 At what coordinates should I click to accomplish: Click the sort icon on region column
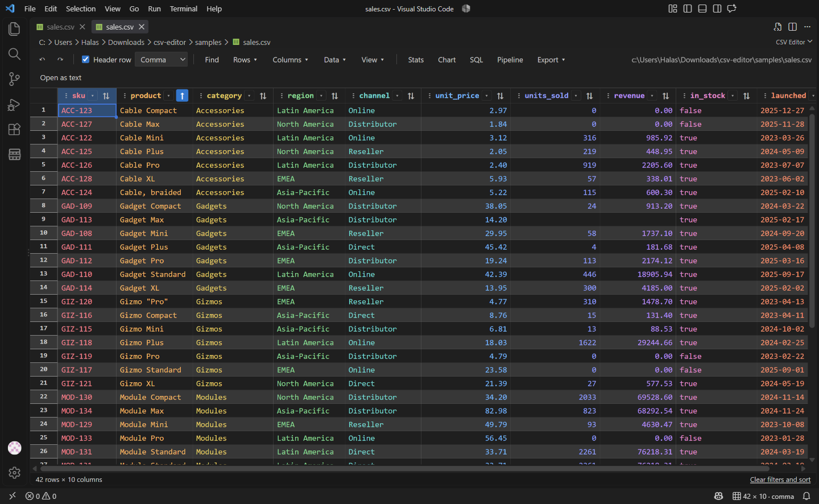[x=334, y=96]
